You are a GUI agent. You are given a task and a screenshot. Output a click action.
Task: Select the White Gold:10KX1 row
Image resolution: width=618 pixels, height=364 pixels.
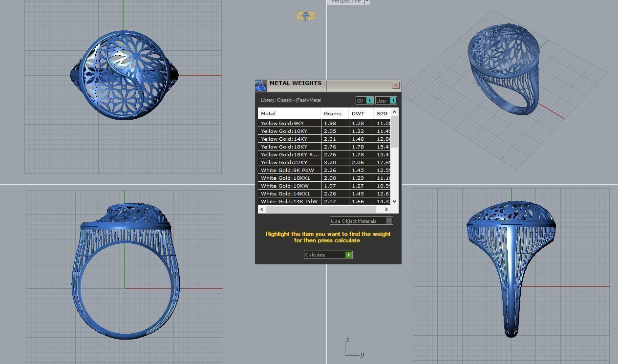point(324,178)
